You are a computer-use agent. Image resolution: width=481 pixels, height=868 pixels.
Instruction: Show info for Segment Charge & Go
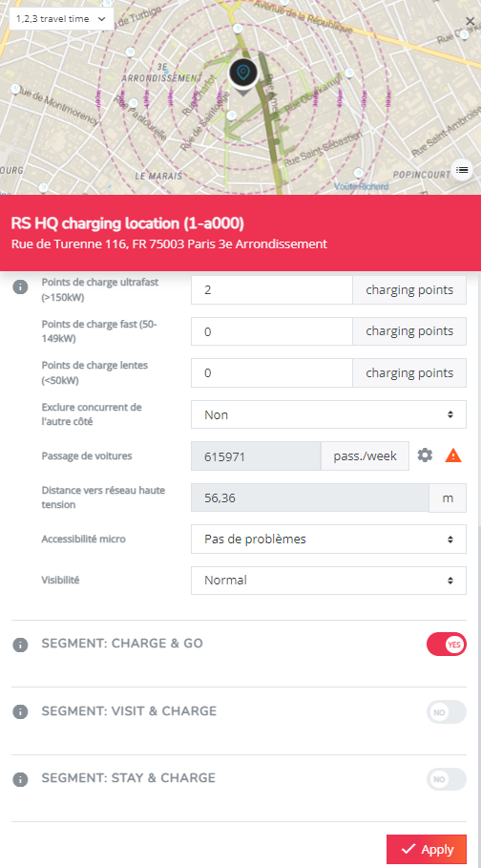pyautogui.click(x=20, y=645)
